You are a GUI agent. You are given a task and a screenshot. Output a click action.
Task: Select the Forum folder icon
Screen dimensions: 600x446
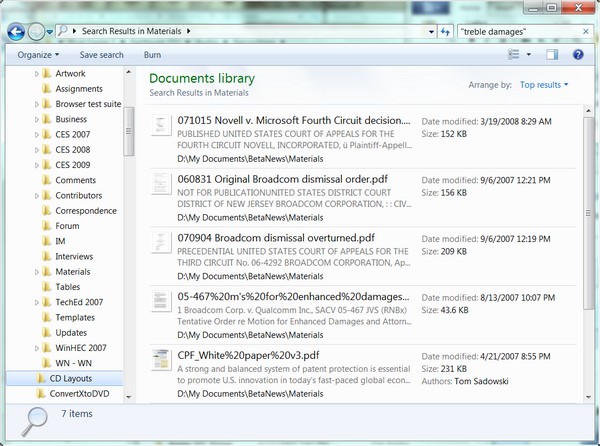(46, 226)
